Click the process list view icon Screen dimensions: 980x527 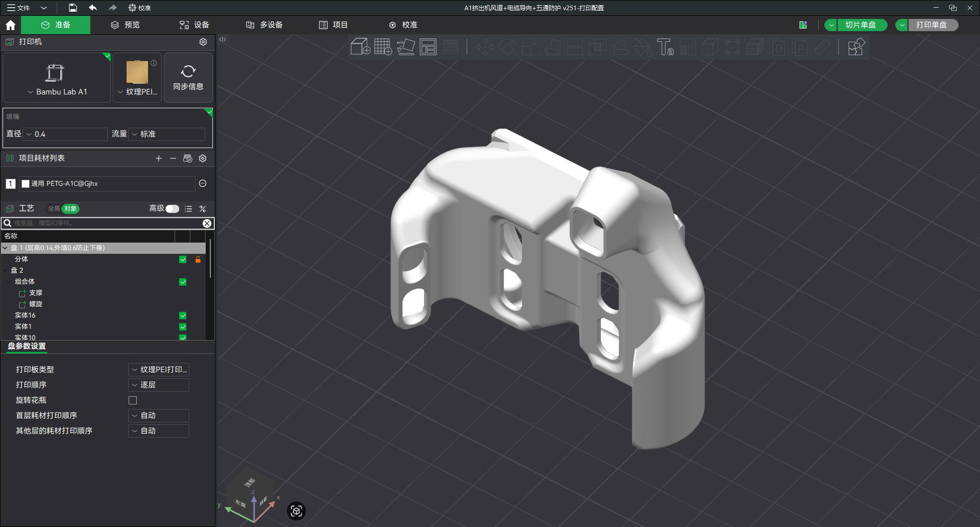click(x=188, y=209)
